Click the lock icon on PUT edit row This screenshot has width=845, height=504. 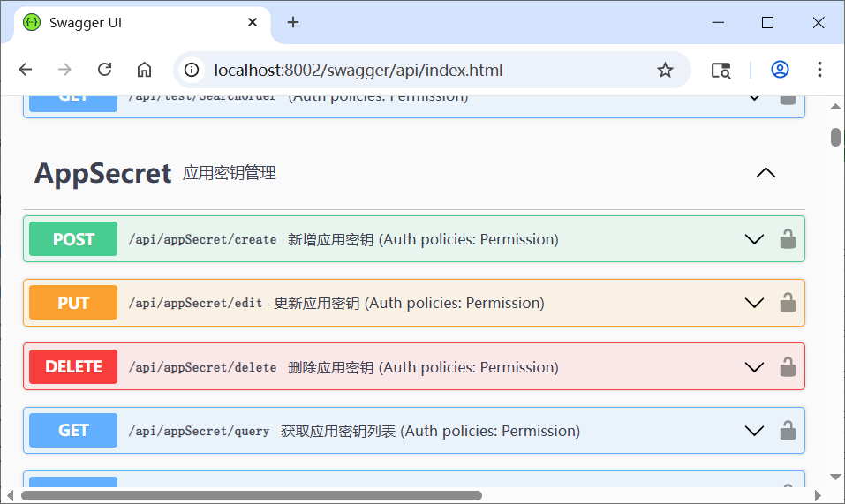click(788, 303)
